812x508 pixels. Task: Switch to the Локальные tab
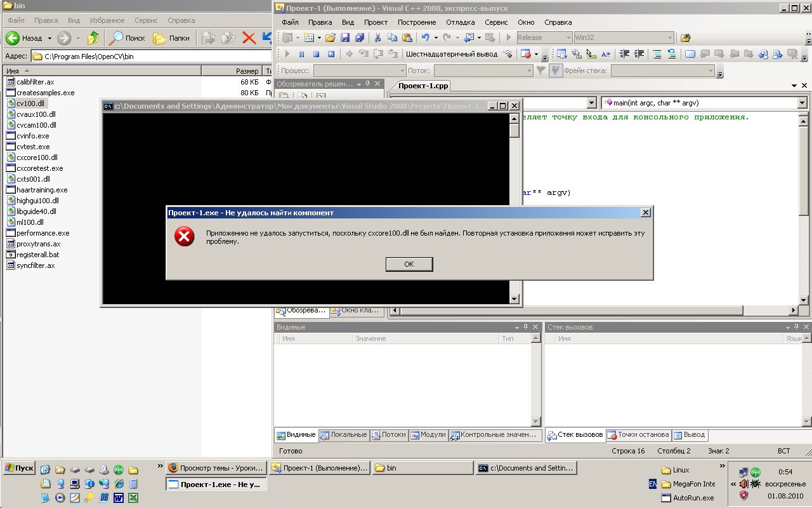343,435
